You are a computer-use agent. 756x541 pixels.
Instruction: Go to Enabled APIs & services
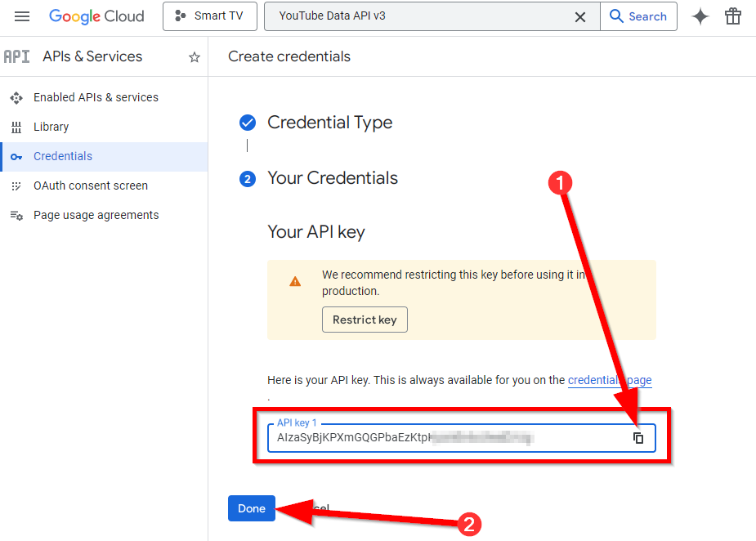click(x=96, y=97)
